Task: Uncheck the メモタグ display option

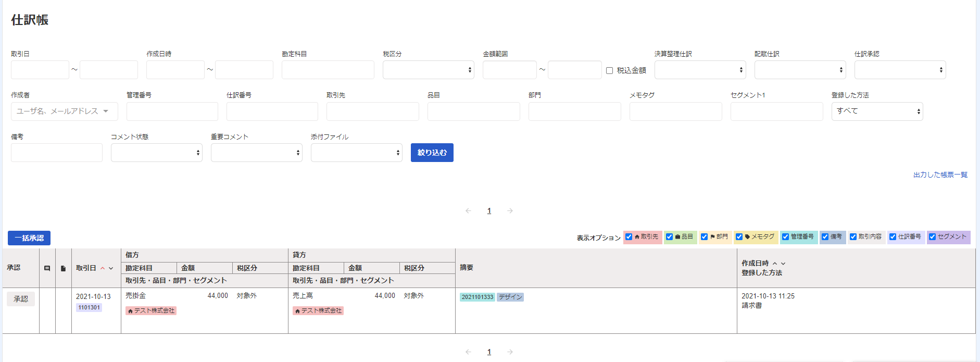Action: (x=739, y=237)
